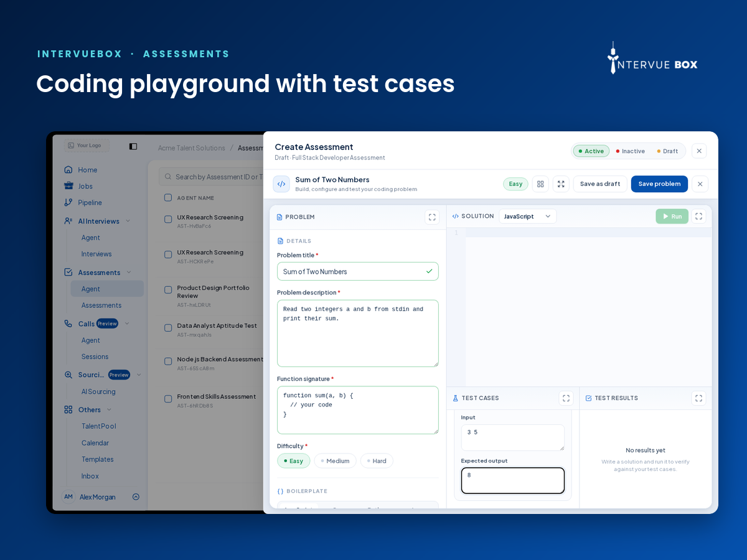Collapse the sidebar with panel icon
The height and width of the screenshot is (560, 747).
point(133,146)
